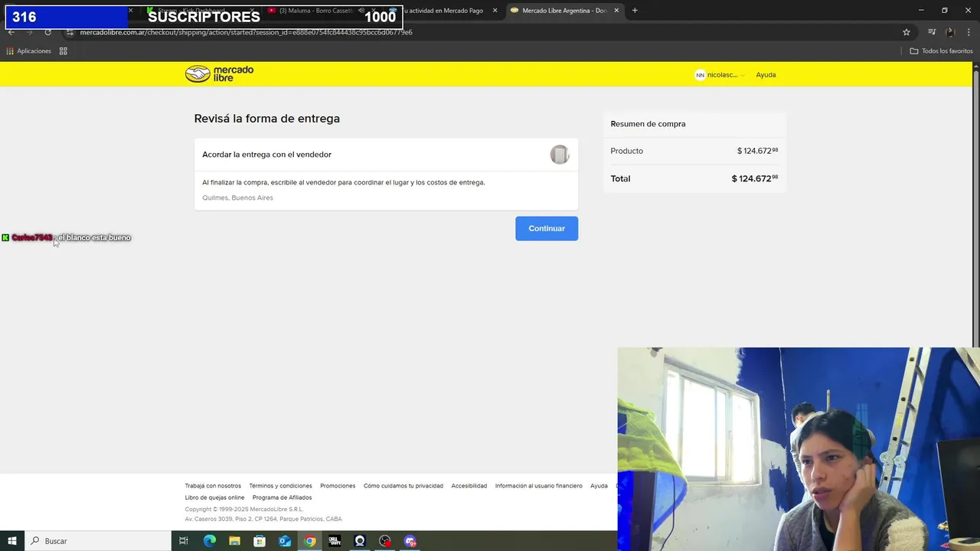The image size is (980, 551).
Task: Click the product thumbnail in delivery card
Action: tap(560, 155)
